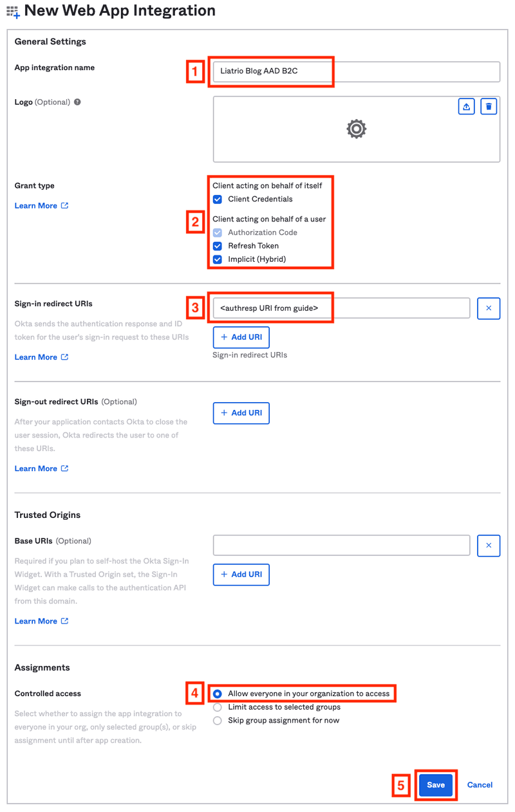Viewport: 515px width, 812px height.
Task: Disable the Refresh Token grant type
Action: tap(218, 246)
